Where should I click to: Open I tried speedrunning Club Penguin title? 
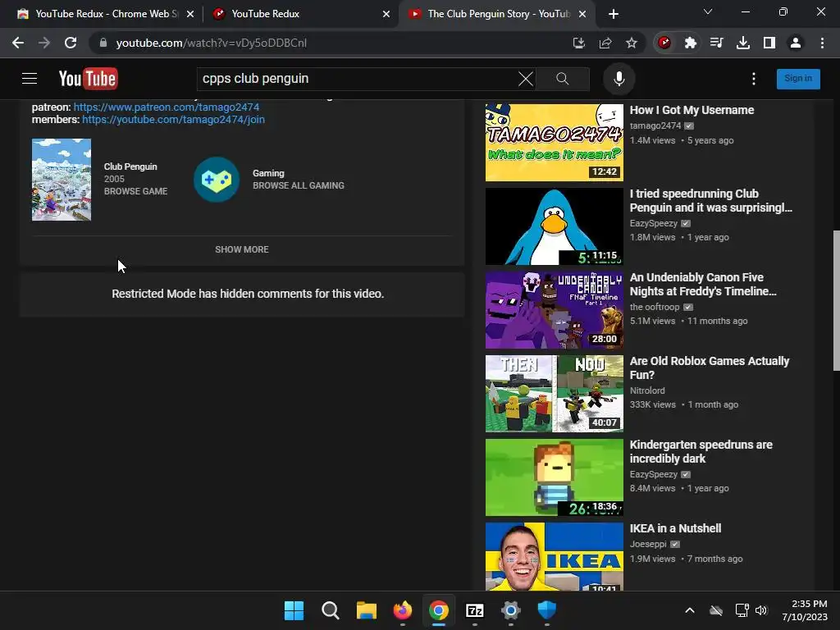coord(711,200)
